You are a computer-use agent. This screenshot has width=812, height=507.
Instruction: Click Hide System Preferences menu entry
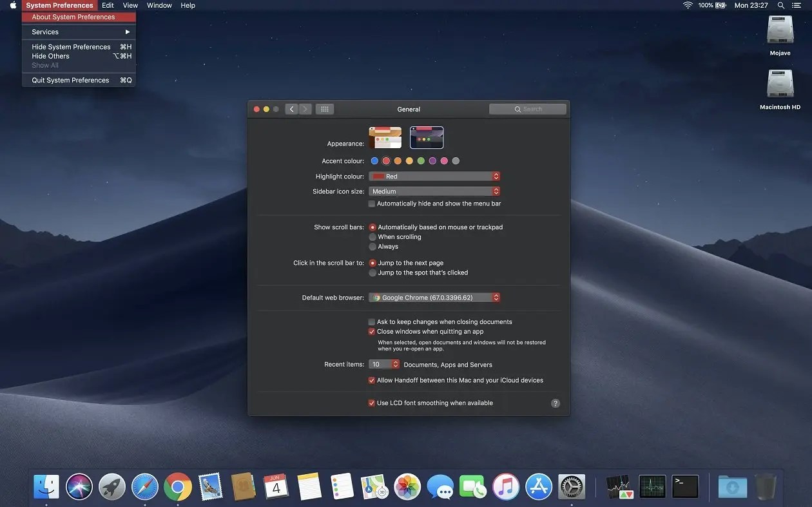(72, 47)
